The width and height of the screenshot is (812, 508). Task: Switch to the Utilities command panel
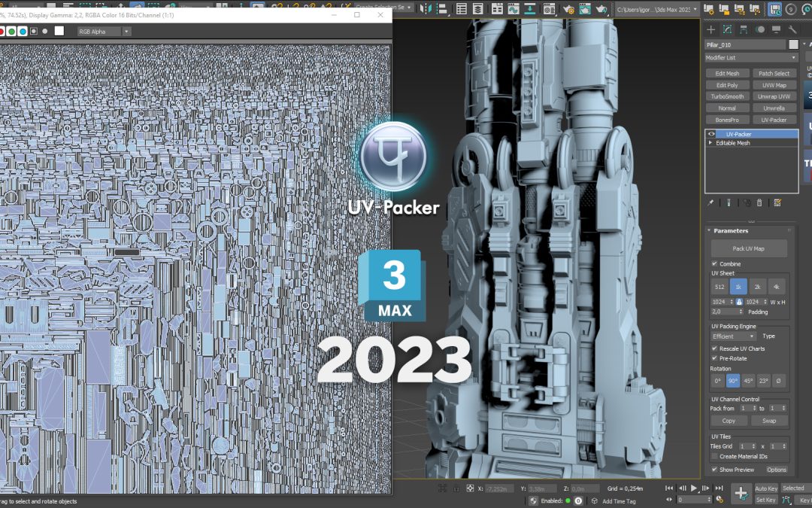(792, 29)
